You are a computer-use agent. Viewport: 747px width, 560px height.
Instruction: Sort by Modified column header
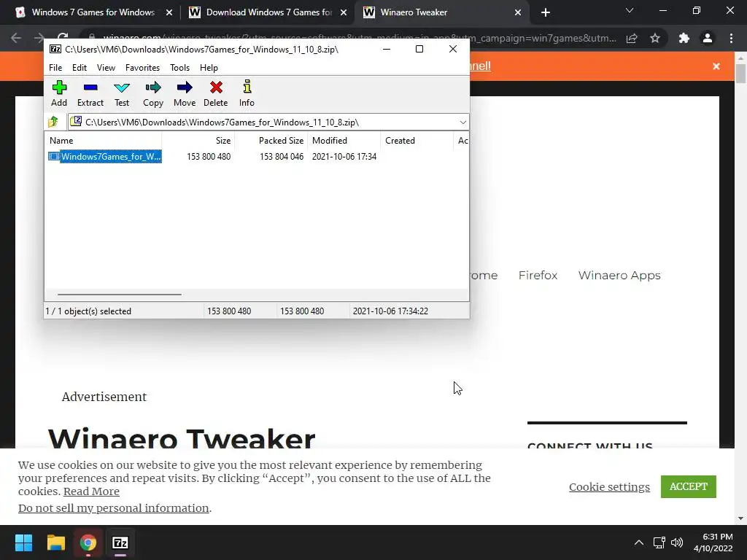pos(344,141)
